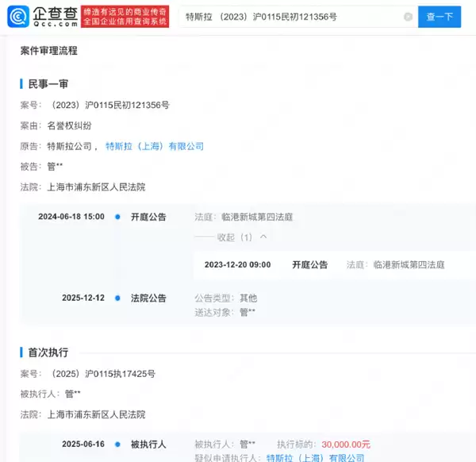The height and width of the screenshot is (462, 476).
Task: Select case number (2023)沪0115民初121356号 under 民事一审
Action: pos(109,105)
